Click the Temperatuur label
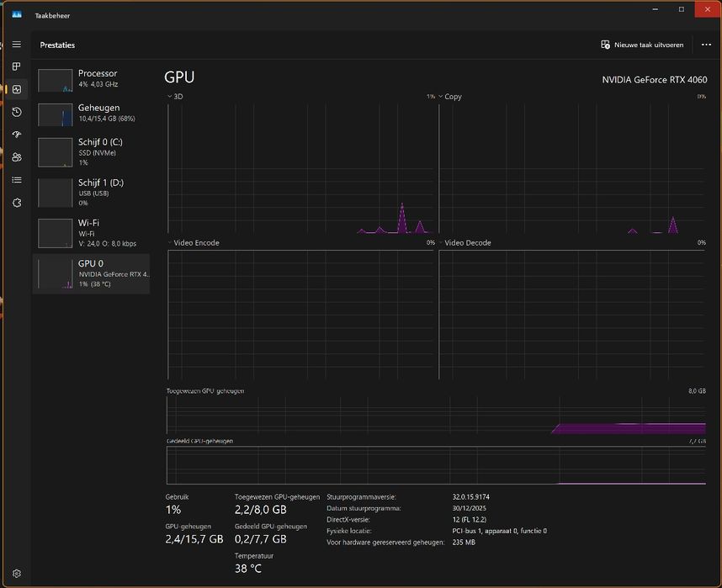This screenshot has width=722, height=588. coord(254,556)
